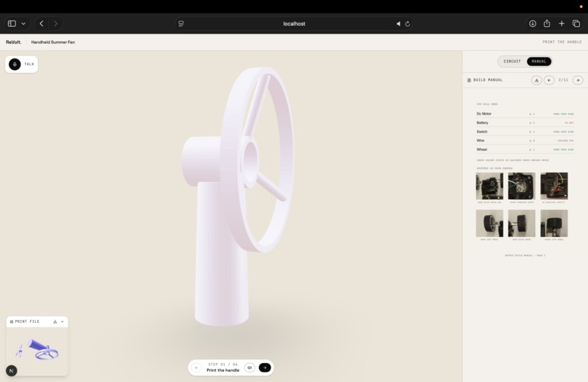Go to previous step arrow
Screen dimensions: 588x382
[196, 367]
